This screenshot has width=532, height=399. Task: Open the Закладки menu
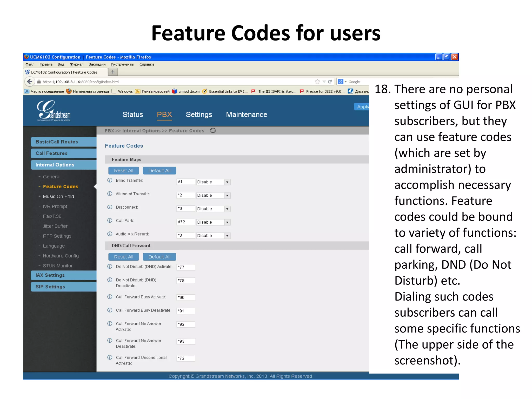point(97,64)
